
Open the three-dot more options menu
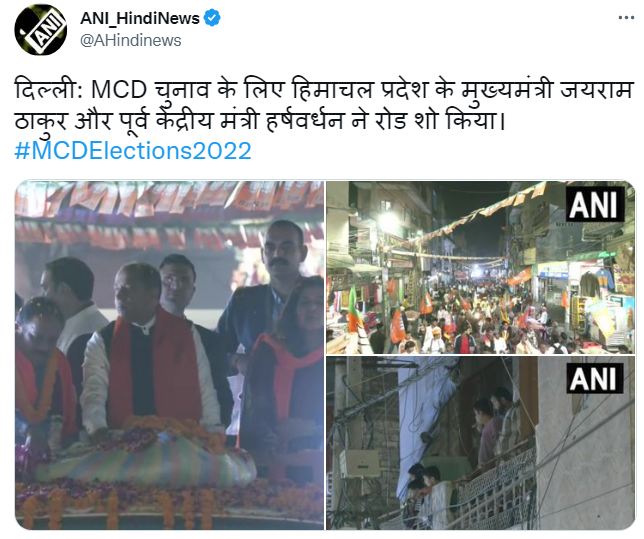(x=626, y=18)
